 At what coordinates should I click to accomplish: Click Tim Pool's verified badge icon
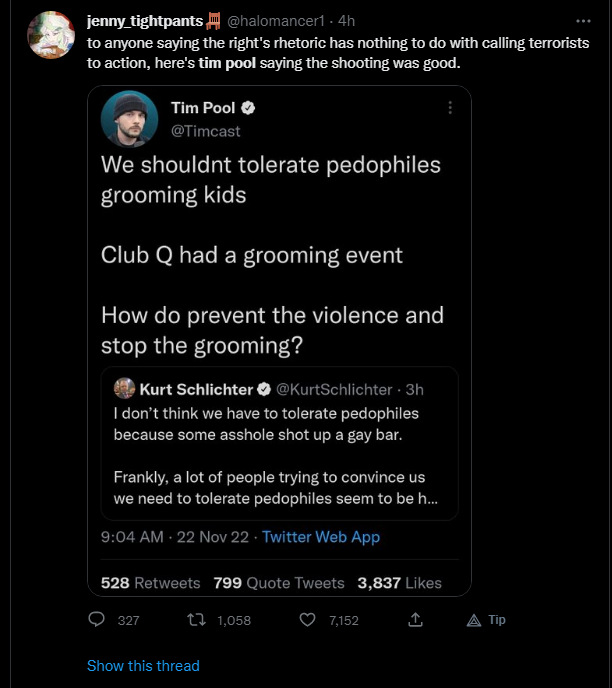[248, 108]
